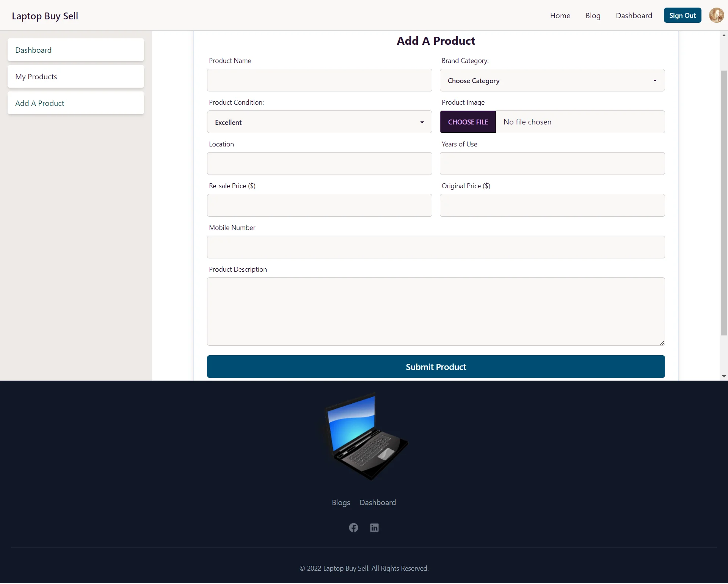
Task: Click the Dashboard navigation link
Action: click(633, 15)
